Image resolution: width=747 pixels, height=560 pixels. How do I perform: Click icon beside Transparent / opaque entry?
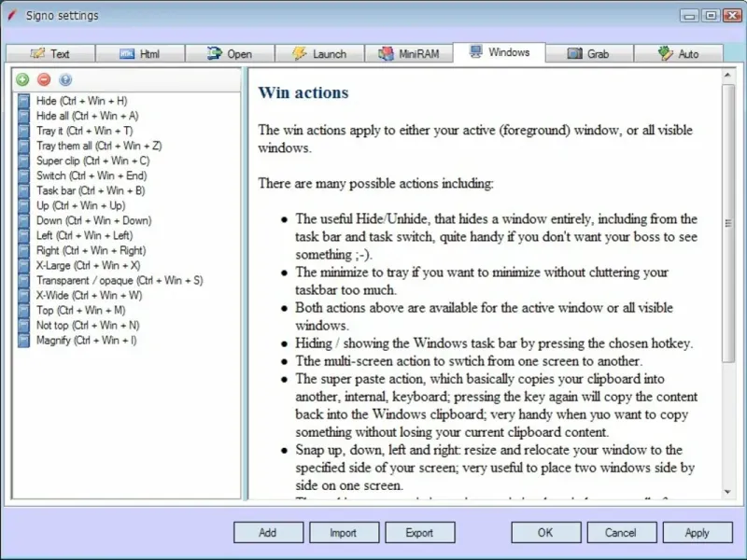coord(24,281)
